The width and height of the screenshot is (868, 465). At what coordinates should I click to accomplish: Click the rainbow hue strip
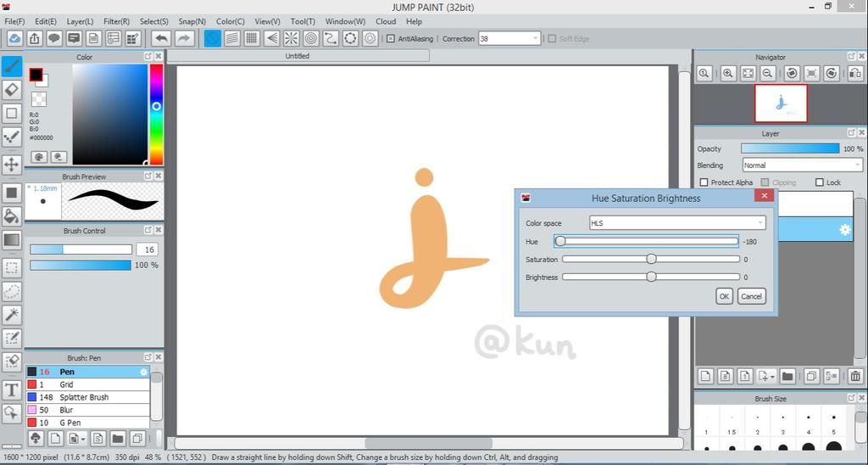(156, 115)
